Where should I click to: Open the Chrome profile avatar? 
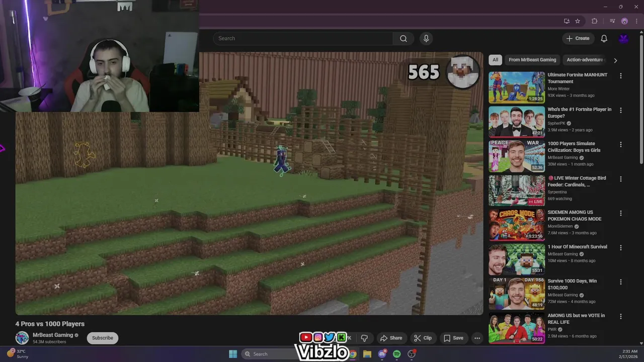(624, 21)
